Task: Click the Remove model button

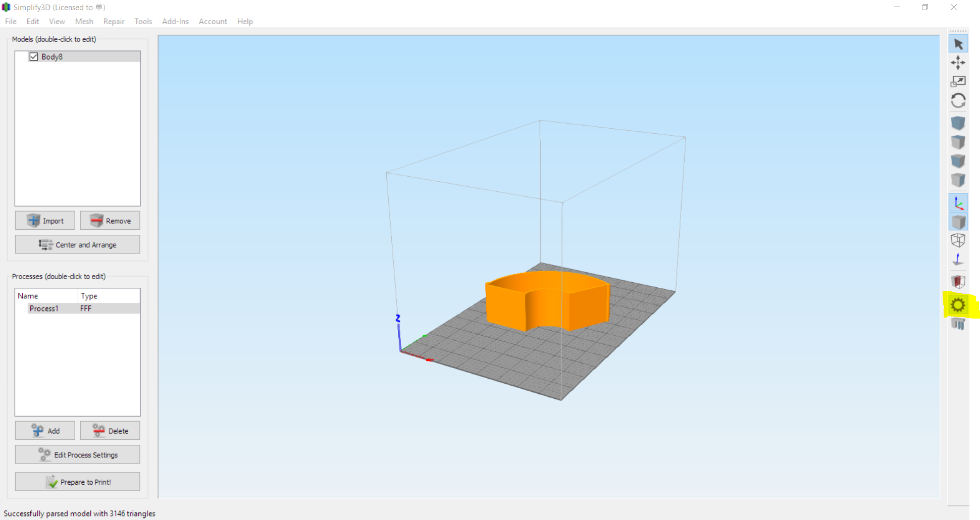Action: (110, 221)
